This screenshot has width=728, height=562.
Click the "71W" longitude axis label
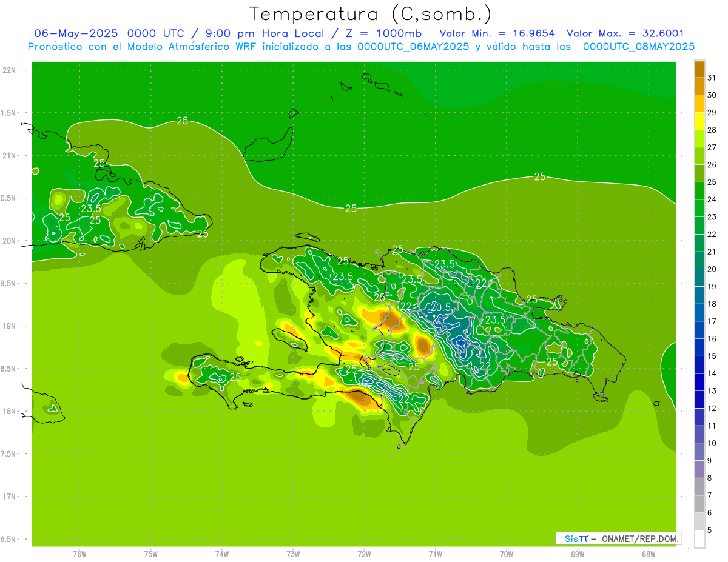[x=436, y=554]
